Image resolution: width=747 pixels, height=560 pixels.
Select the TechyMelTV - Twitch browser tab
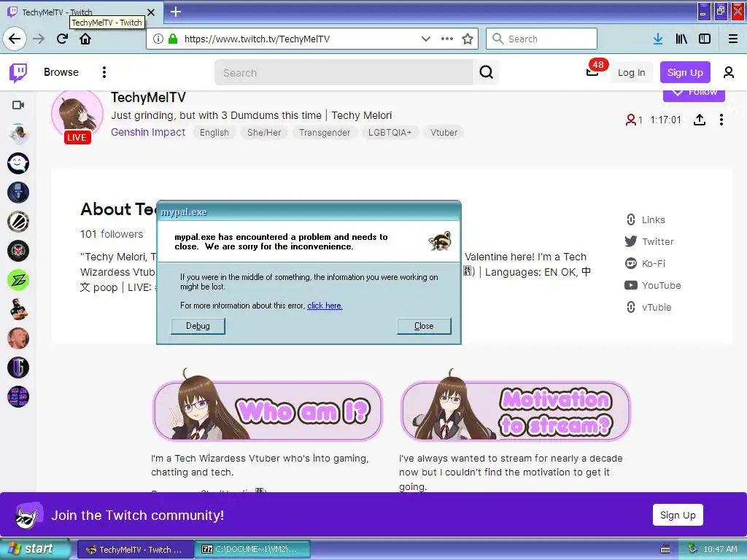pyautogui.click(x=81, y=12)
